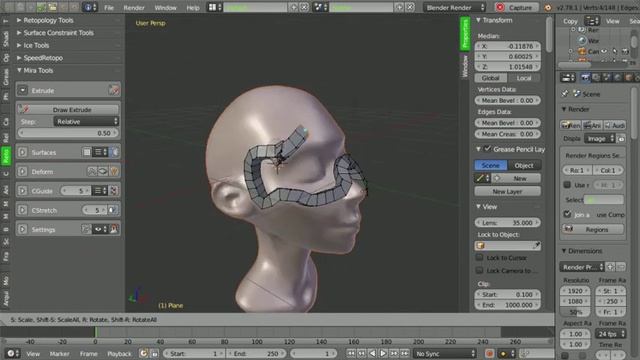This screenshot has width=640, height=360.
Task: Click the rightmost icon in Surfaces row
Action: point(115,152)
